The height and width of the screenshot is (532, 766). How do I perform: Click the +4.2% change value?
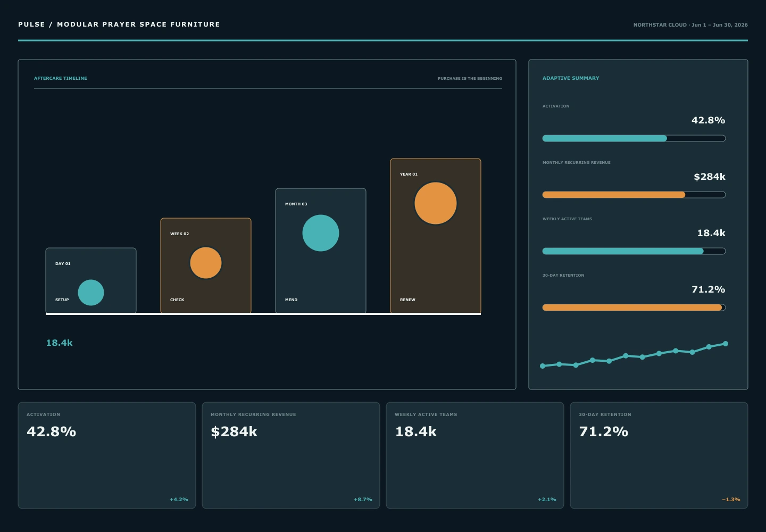pyautogui.click(x=179, y=500)
